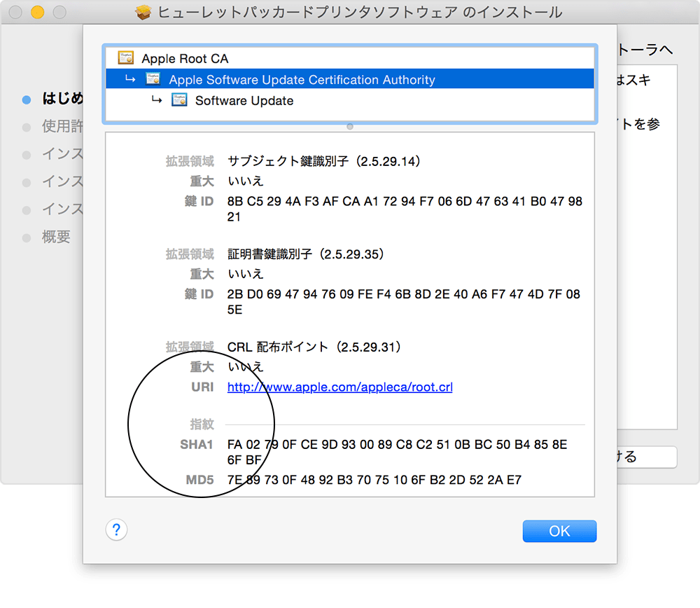Click the MD5 fingerprint value

(374, 480)
